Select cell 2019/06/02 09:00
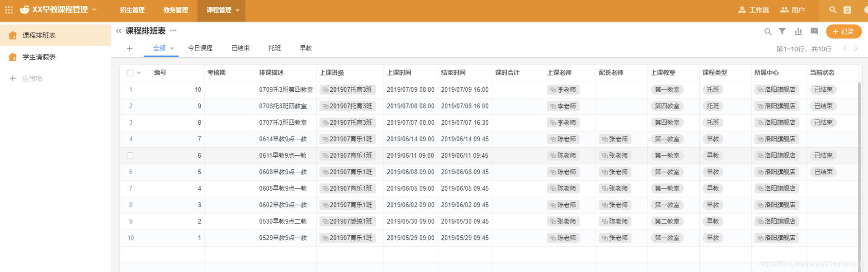The width and height of the screenshot is (868, 272). pyautogui.click(x=410, y=205)
